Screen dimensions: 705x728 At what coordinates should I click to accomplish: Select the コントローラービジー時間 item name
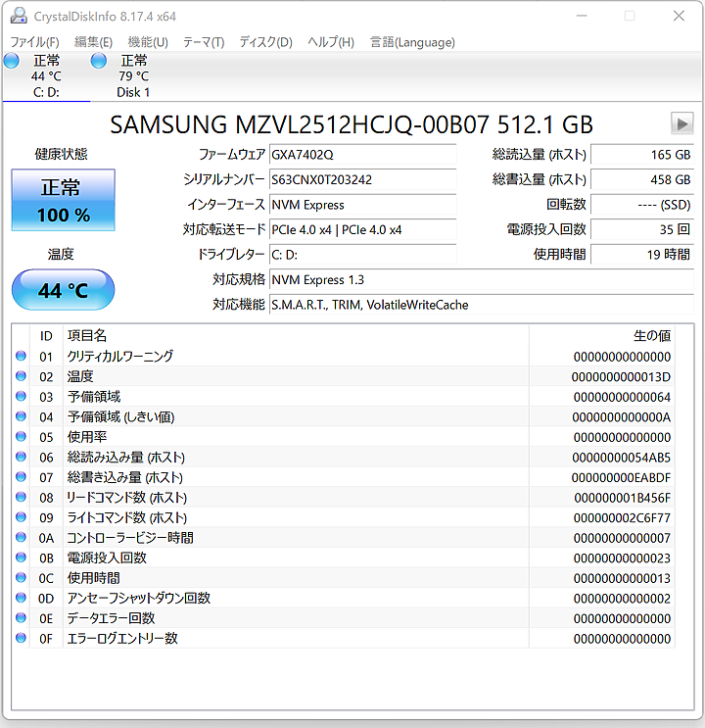[x=130, y=538]
